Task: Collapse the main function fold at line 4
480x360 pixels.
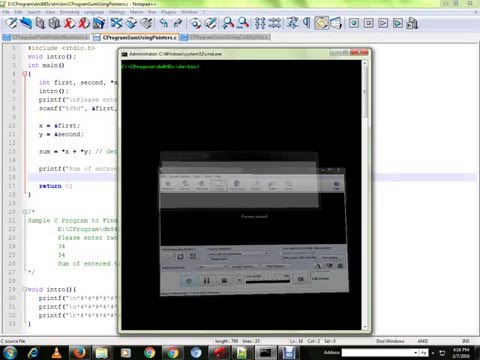Action: [x=25, y=74]
